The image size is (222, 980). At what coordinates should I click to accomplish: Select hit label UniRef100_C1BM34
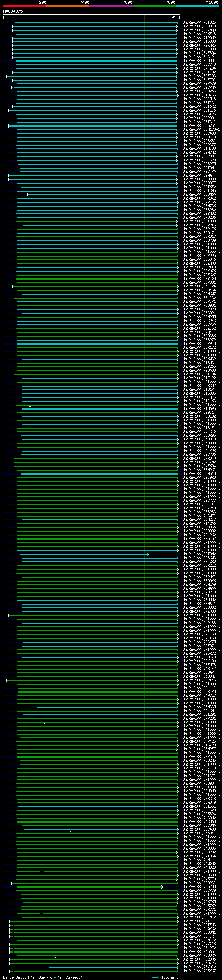point(199,363)
